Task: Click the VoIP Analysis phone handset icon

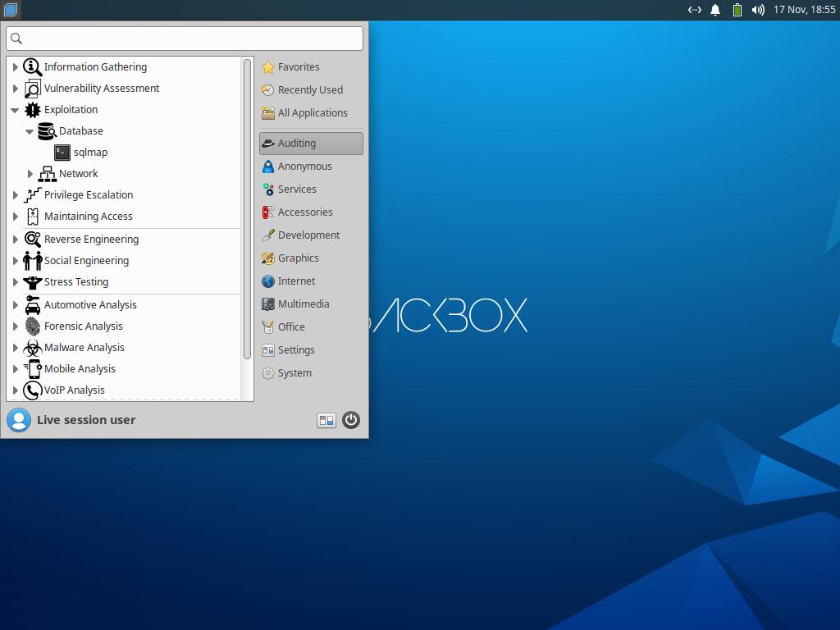Action: (32, 390)
